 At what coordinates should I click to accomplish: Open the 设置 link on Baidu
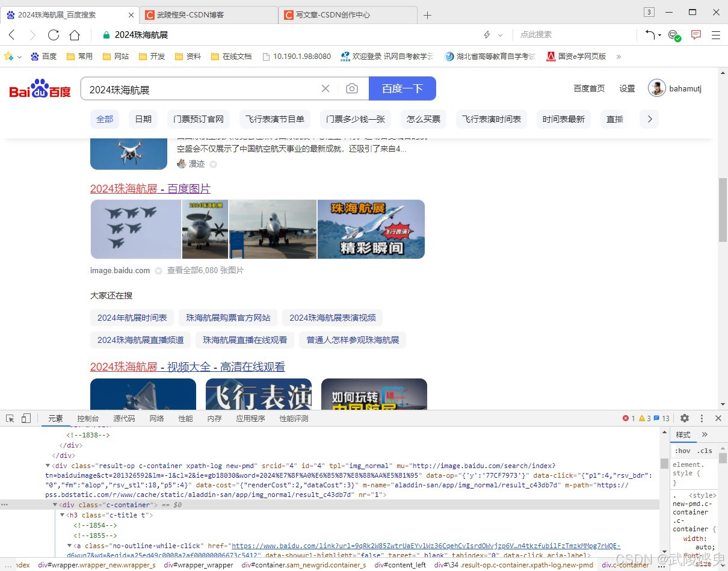pos(628,88)
